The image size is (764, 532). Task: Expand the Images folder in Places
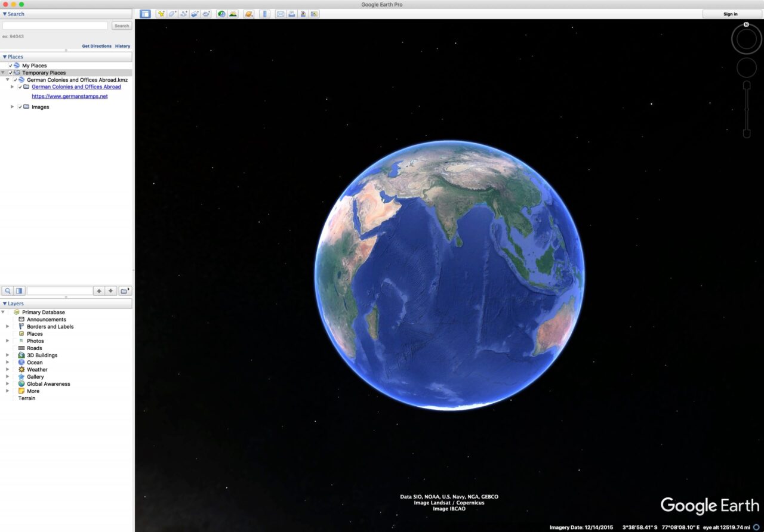(13, 107)
